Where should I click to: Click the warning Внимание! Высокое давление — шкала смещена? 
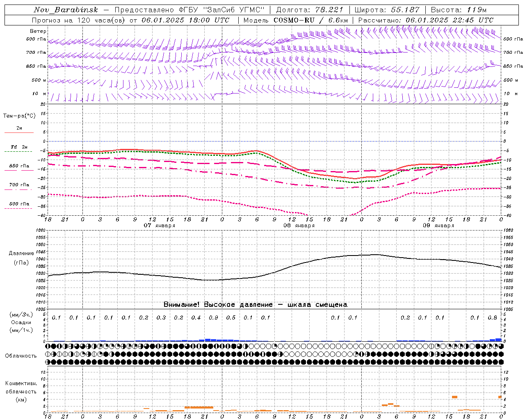pos(256,304)
